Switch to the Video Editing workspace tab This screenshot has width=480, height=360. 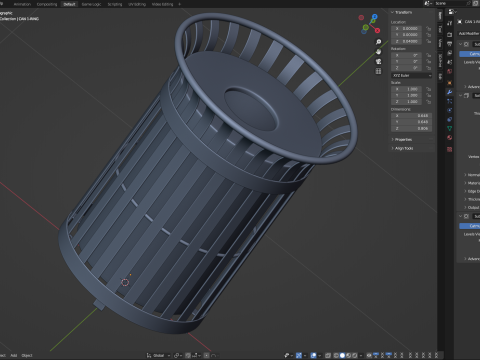162,4
